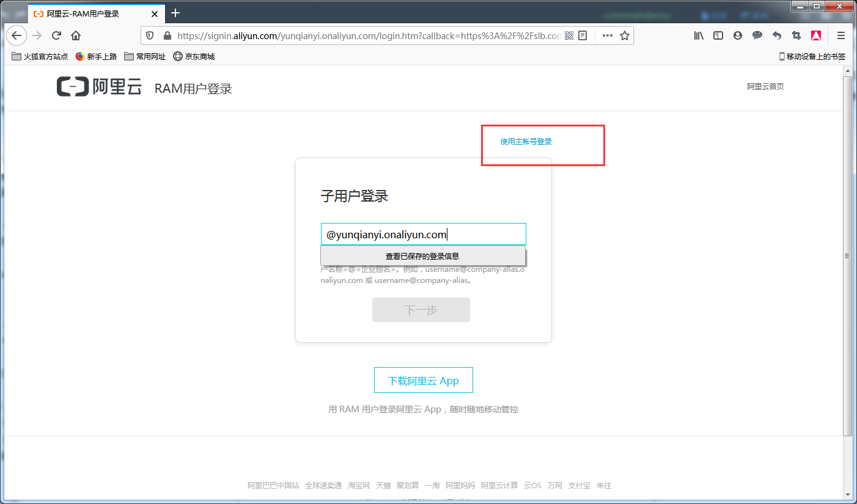Click the tracking protection shield icon

[x=150, y=35]
